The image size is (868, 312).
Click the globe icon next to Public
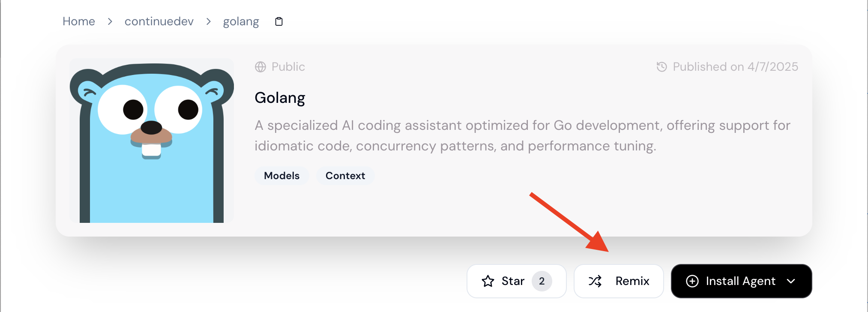[260, 67]
